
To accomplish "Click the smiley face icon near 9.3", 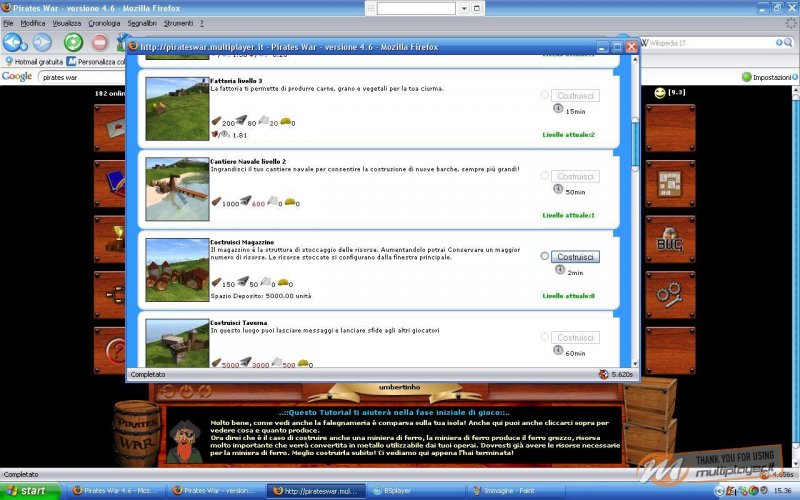I will point(660,93).
